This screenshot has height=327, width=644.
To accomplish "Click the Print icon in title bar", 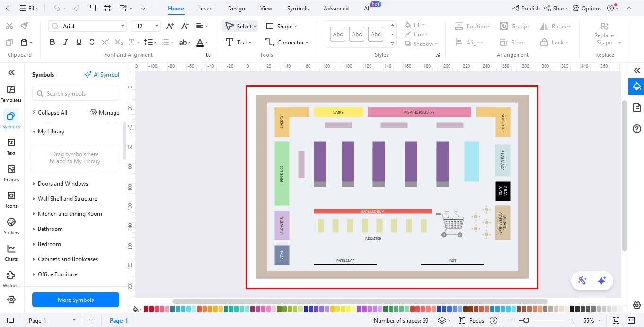I will 107,8.
